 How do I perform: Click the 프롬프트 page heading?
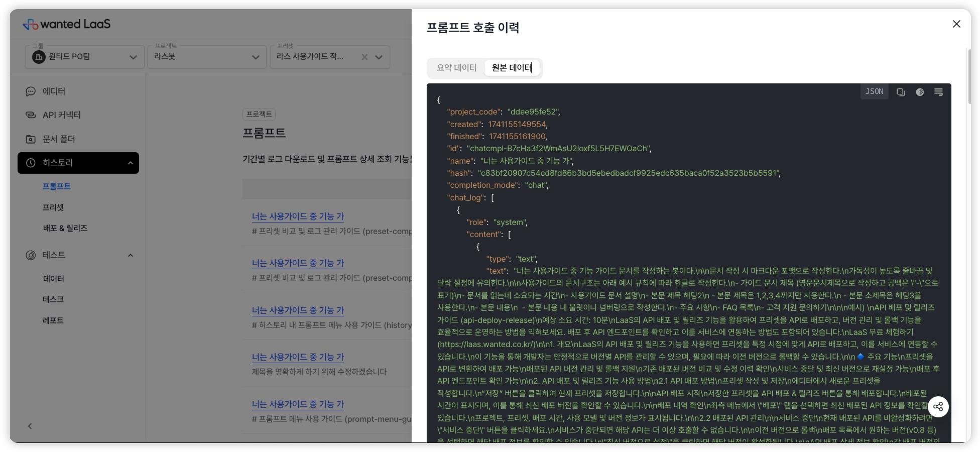[x=264, y=133]
